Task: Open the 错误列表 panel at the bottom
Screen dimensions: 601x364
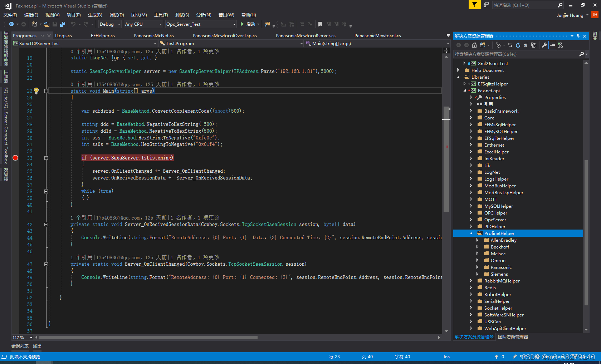Action: pyautogui.click(x=20, y=346)
